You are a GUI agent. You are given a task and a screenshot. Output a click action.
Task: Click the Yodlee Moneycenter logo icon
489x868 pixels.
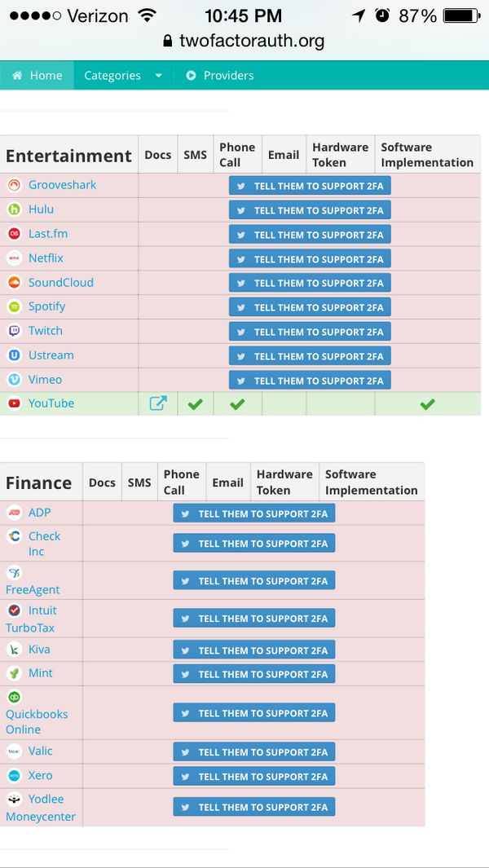tap(14, 799)
